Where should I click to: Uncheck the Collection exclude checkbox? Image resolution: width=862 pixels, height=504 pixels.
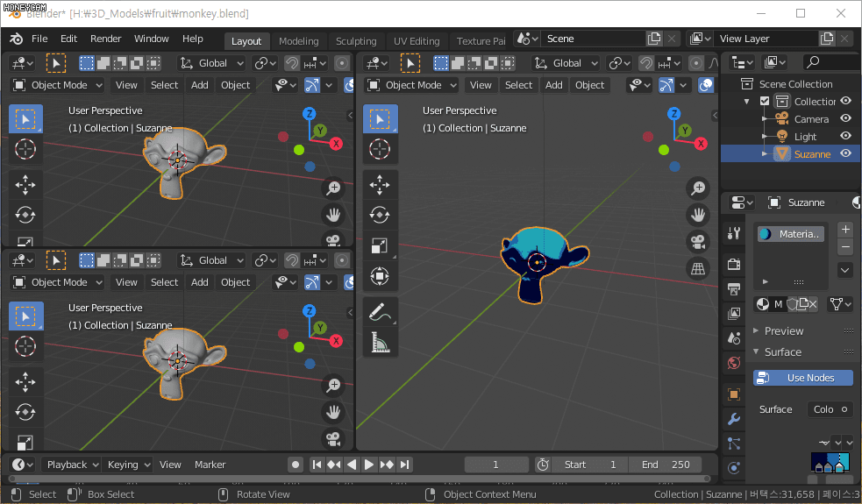[x=764, y=101]
